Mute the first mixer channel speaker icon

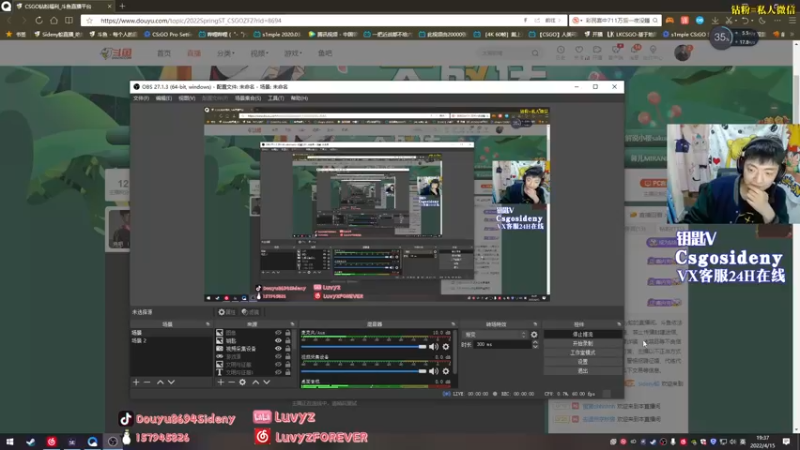tap(434, 347)
